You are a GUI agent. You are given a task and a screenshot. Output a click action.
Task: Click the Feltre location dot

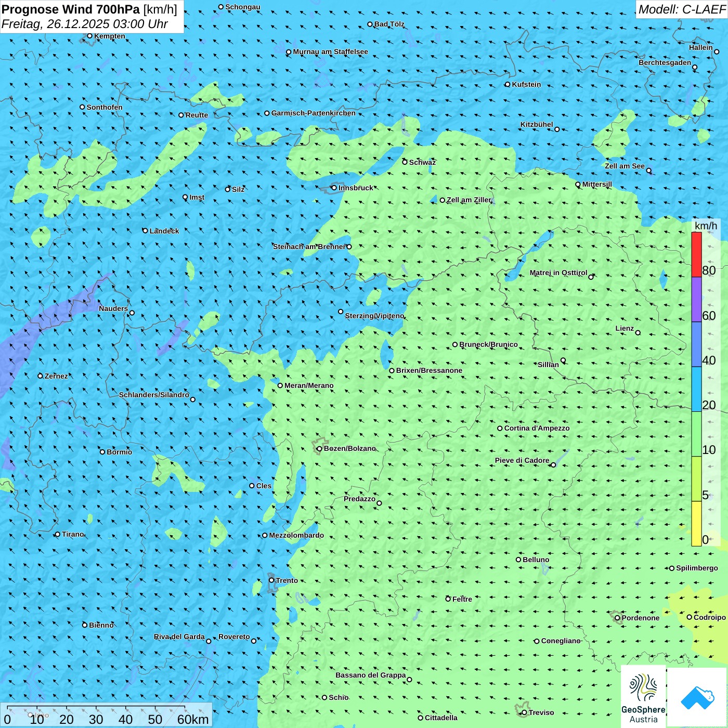[448, 599]
